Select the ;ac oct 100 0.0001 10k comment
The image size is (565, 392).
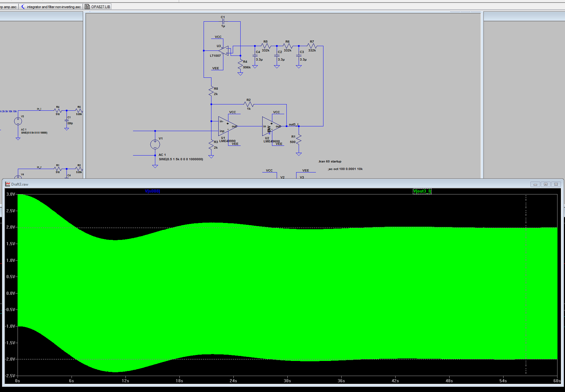click(345, 169)
